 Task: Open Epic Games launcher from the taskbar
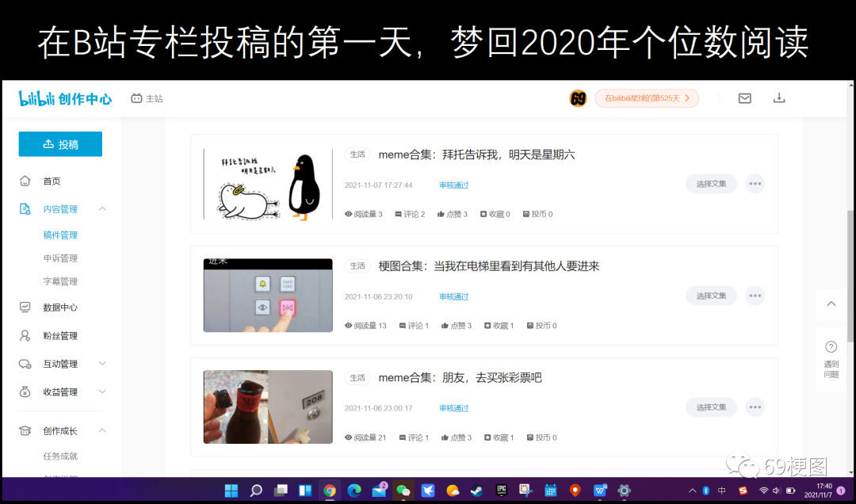tap(501, 491)
